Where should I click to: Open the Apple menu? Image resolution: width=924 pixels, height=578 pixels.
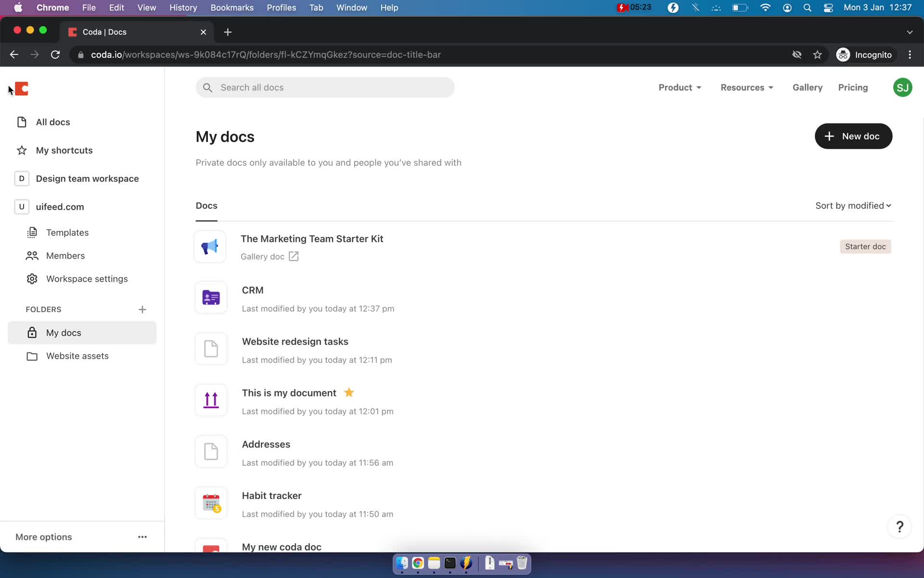pos(18,8)
